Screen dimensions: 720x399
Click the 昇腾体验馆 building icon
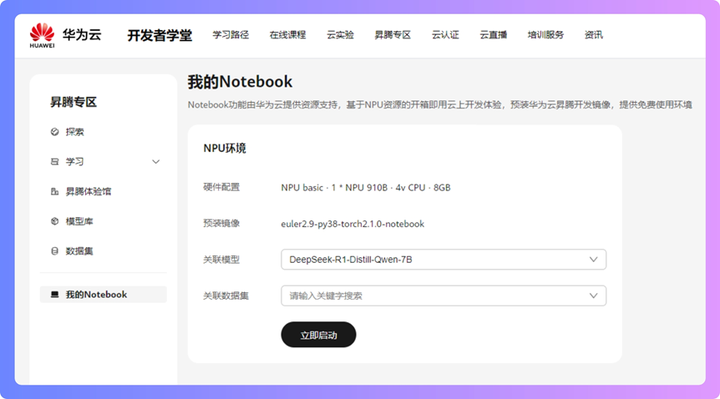pos(55,191)
